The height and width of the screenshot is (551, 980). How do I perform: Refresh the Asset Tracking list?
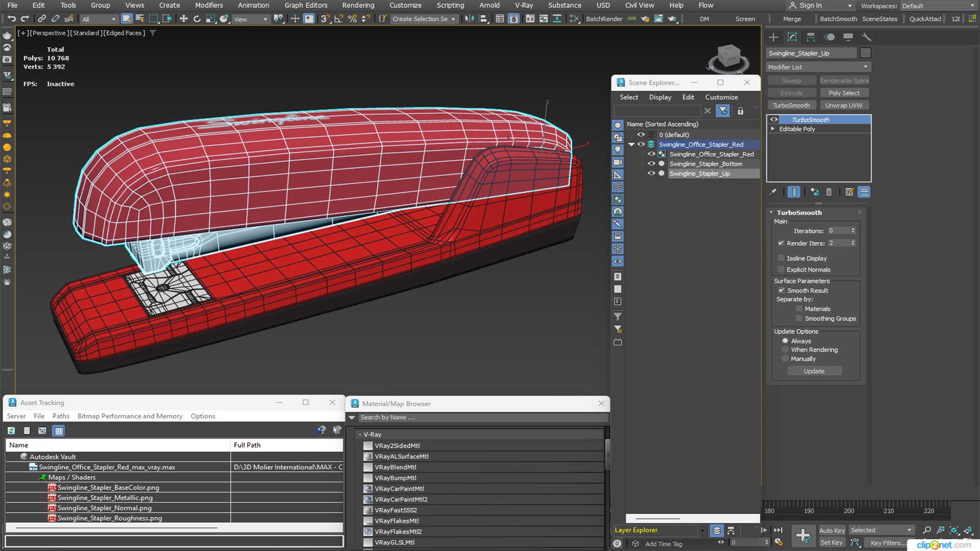pyautogui.click(x=11, y=431)
